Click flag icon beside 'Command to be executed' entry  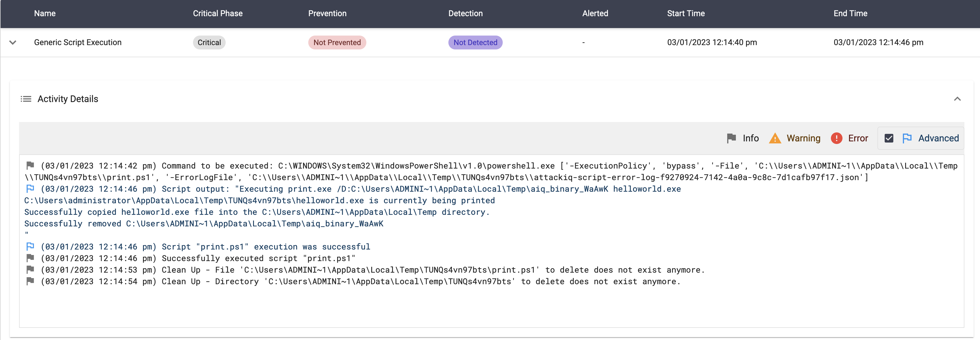click(x=30, y=166)
